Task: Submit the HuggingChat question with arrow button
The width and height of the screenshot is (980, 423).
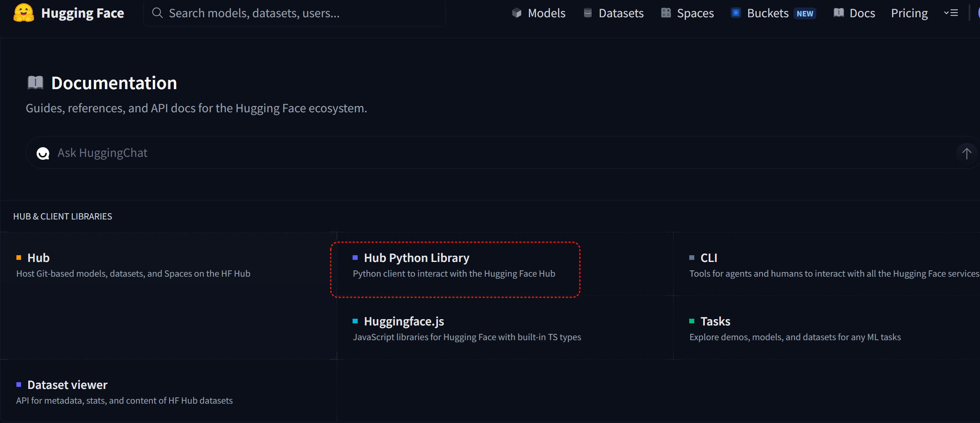Action: click(x=967, y=153)
